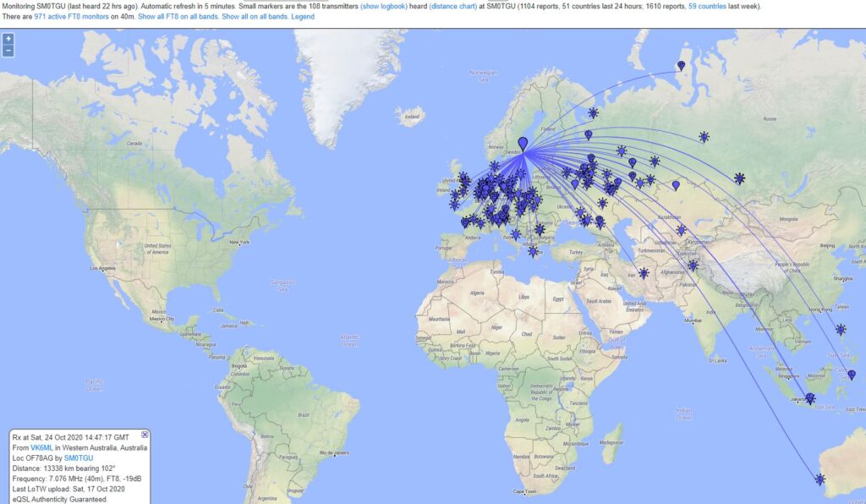Select the marker just west of the Kyrgyzstan label

pos(681,230)
